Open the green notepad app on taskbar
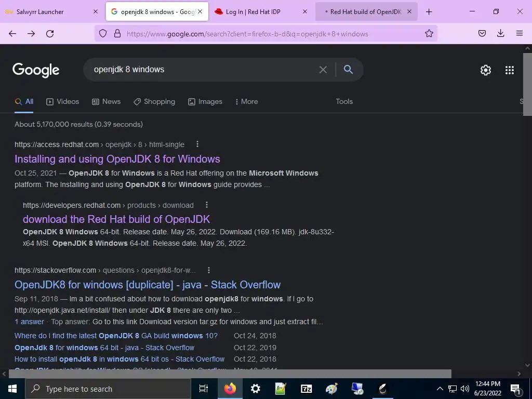 click(x=281, y=389)
